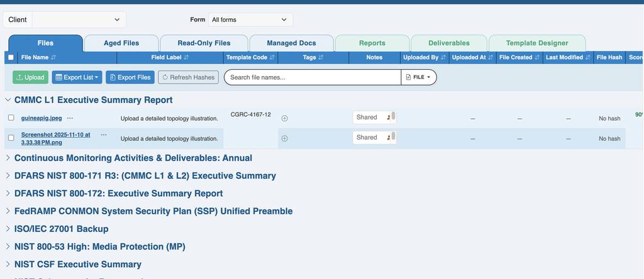The image size is (644, 279).
Task: Click field label text in guineapig.jpeg row
Action: click(169, 119)
